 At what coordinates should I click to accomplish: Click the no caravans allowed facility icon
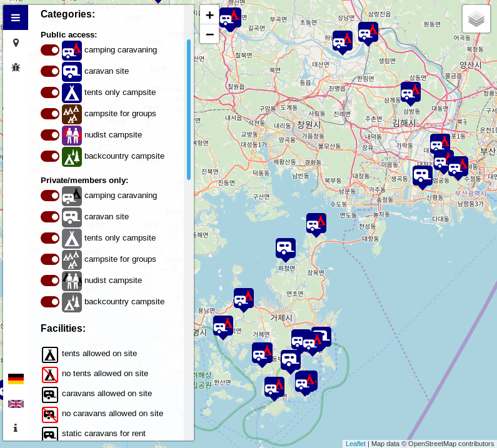[50, 415]
